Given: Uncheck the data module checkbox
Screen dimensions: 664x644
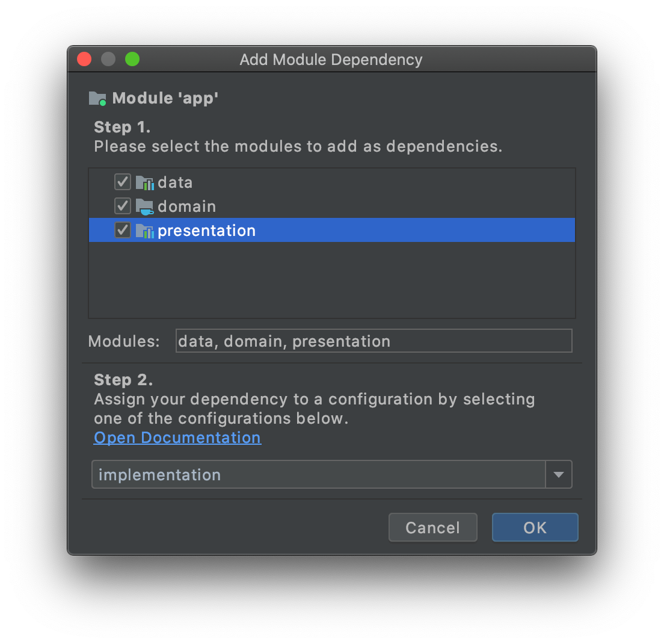Looking at the screenshot, I should [x=122, y=182].
